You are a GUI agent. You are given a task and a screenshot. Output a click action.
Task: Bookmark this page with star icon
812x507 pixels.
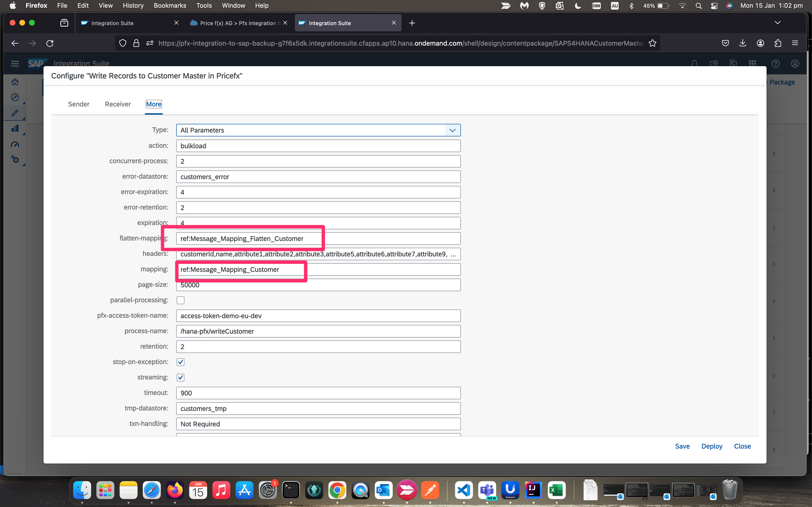(652, 43)
